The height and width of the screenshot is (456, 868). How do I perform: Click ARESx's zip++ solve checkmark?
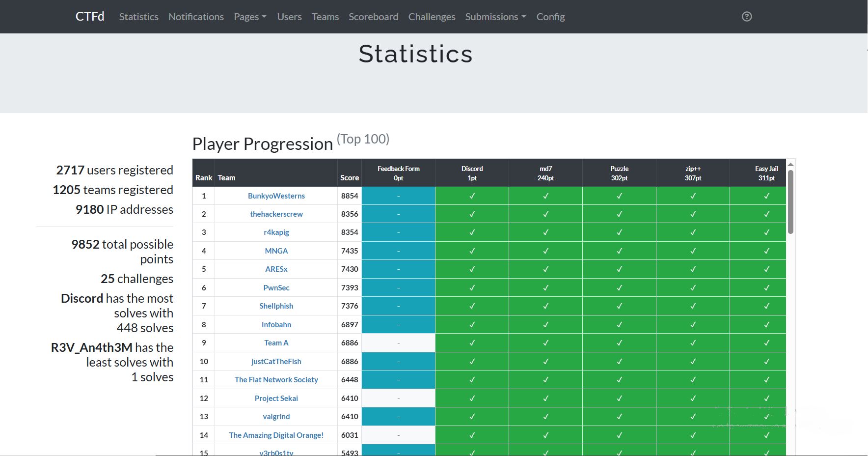(693, 269)
